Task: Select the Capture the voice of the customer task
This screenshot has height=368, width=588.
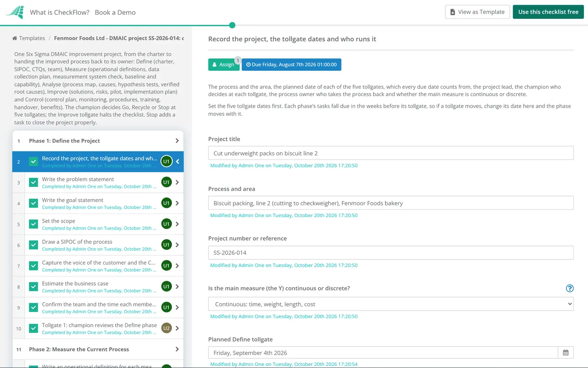Action: [x=98, y=265]
